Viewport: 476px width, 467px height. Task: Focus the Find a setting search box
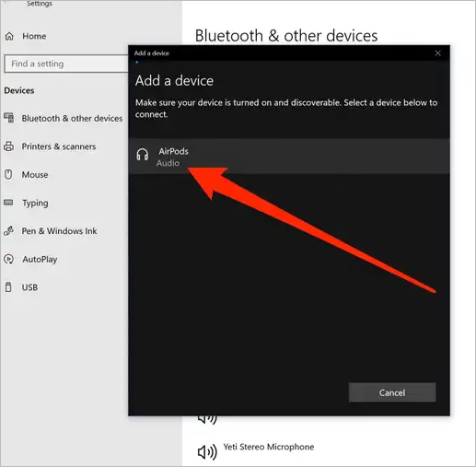pos(66,64)
